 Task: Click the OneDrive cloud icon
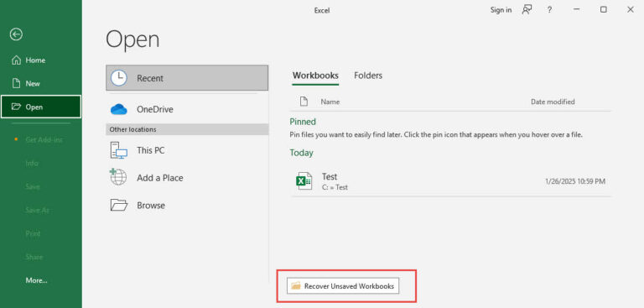[x=119, y=109]
